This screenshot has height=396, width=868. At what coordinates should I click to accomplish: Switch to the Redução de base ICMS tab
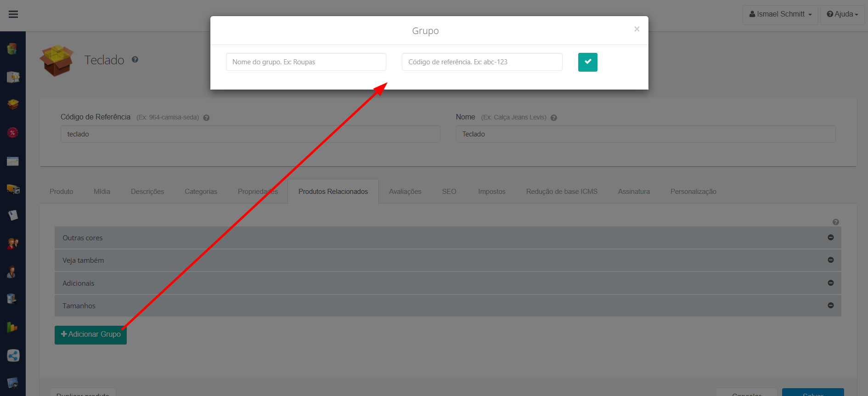tap(561, 192)
